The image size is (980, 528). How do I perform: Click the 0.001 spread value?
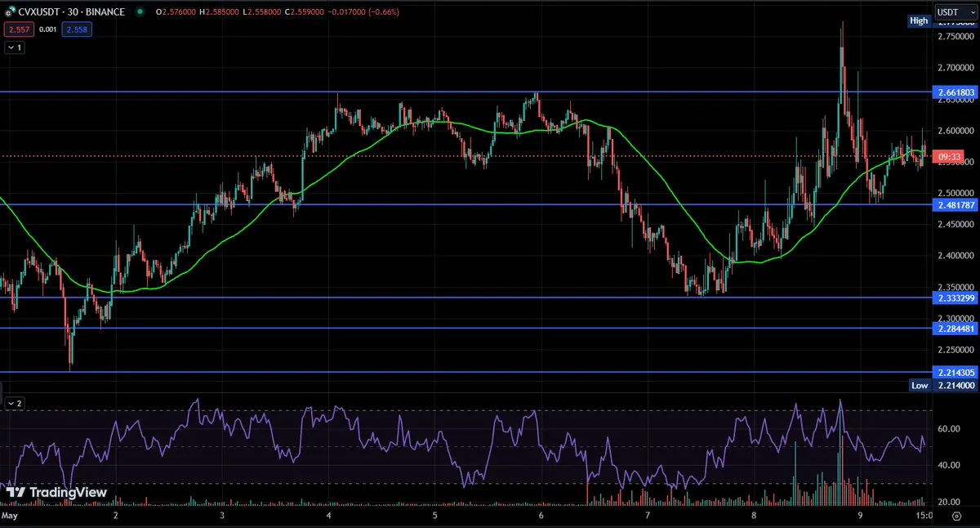point(47,29)
